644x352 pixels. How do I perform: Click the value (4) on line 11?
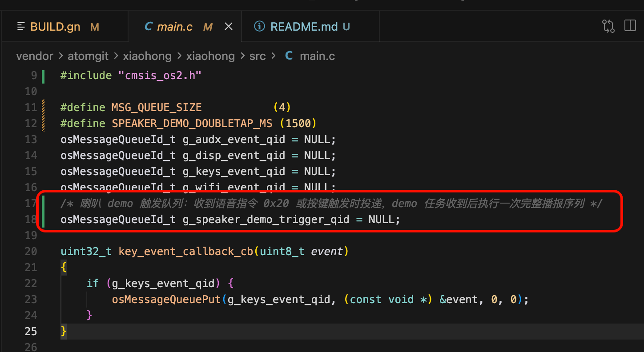[x=282, y=108]
